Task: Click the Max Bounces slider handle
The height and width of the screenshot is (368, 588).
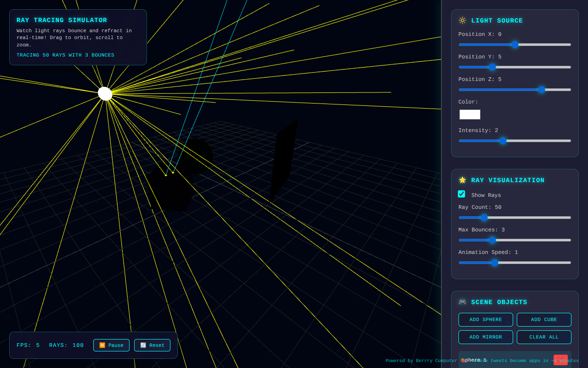Action: (x=492, y=240)
